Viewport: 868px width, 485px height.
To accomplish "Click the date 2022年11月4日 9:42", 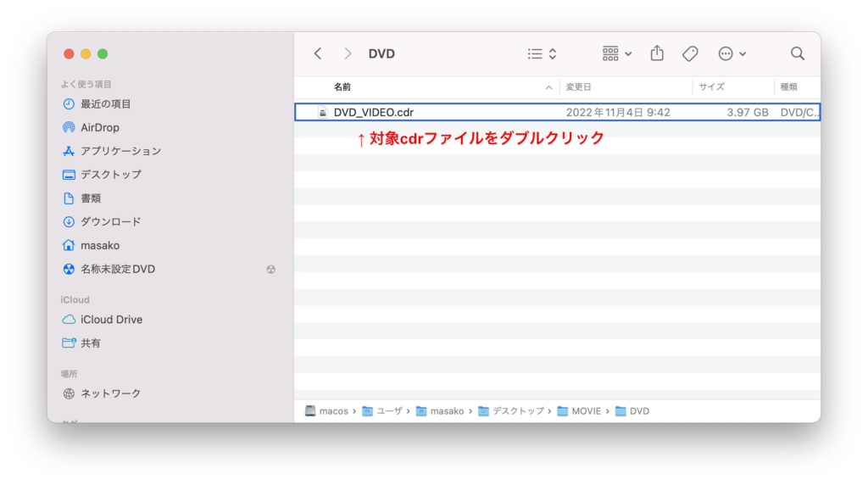I will point(618,113).
